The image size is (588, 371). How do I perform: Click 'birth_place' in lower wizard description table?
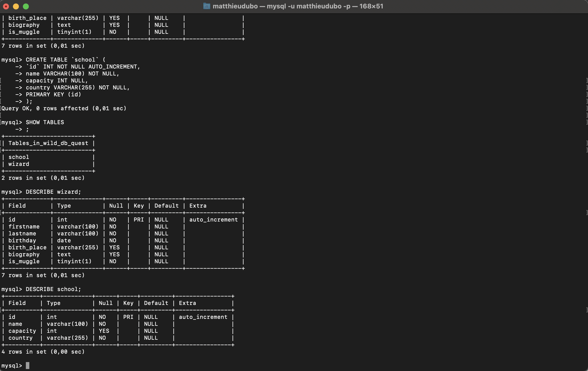27,248
